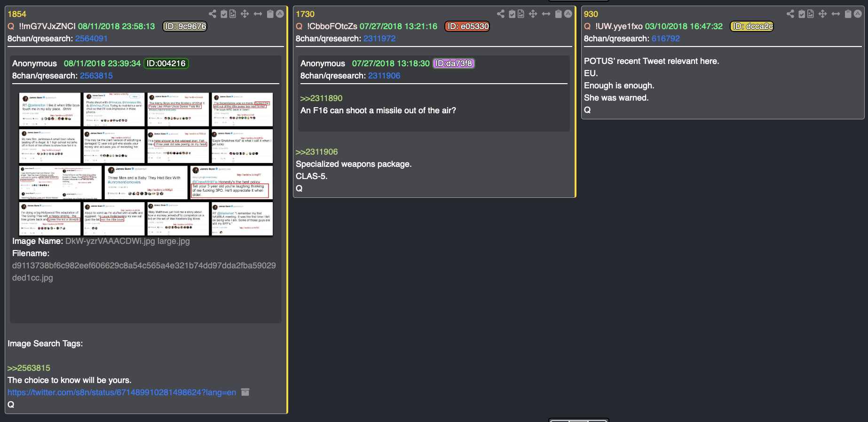
Task: Share post 930 via share icon
Action: 790,14
